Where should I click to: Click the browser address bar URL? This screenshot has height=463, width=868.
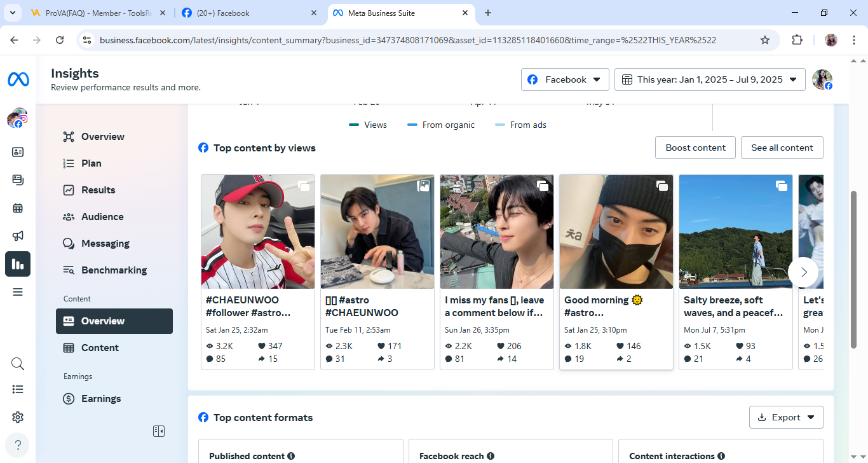click(408, 40)
